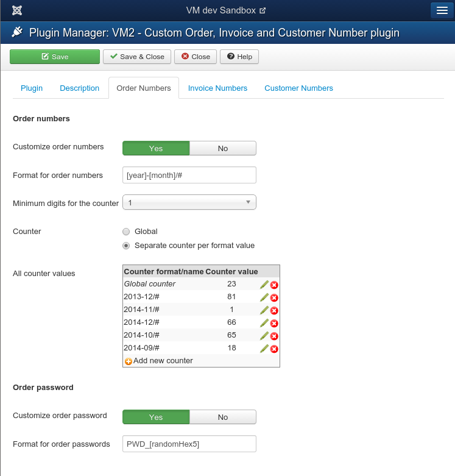Click the Format for order numbers field
Image resolution: width=455 pixels, height=476 pixels.
click(189, 176)
